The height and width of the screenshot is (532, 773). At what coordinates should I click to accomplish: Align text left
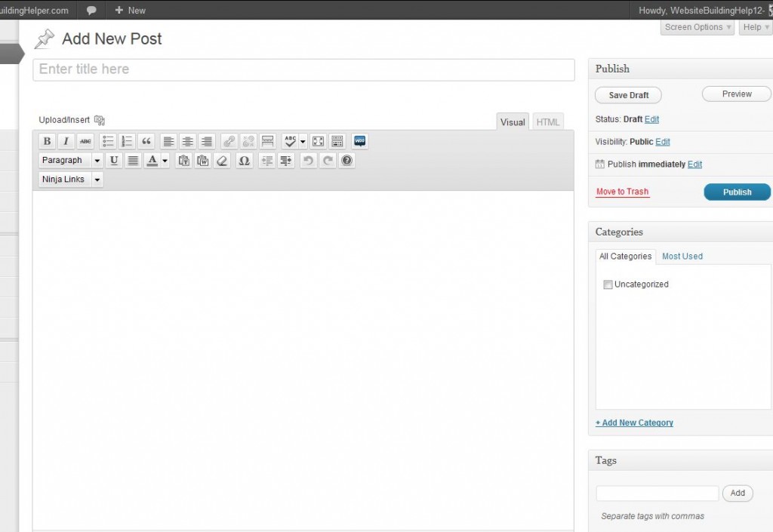coord(168,141)
